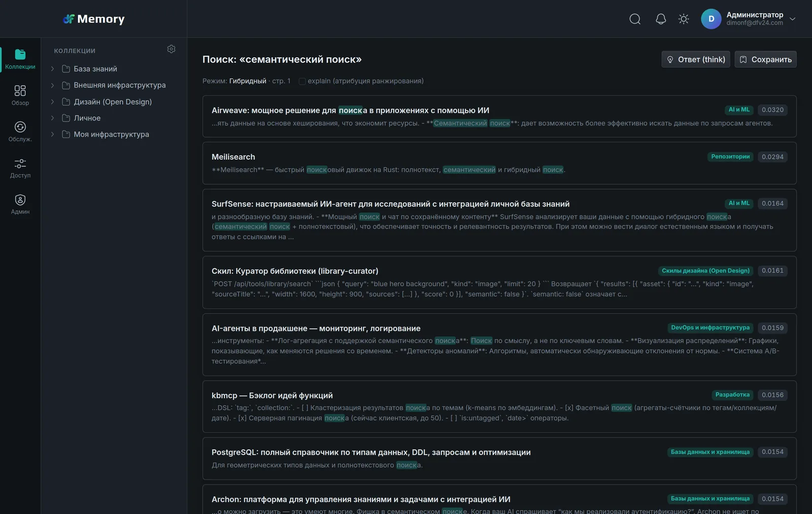Click the user avatar D
The height and width of the screenshot is (514, 812).
pyautogui.click(x=711, y=19)
